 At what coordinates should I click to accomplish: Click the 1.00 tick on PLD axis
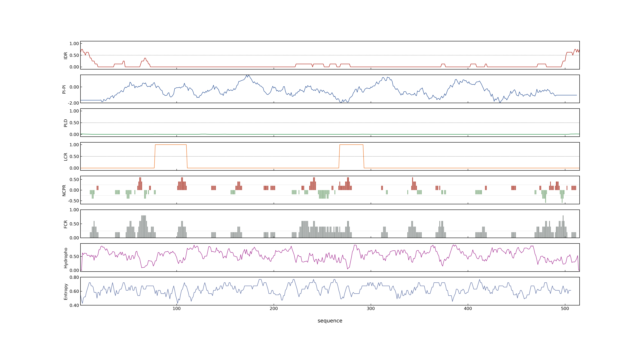(74, 111)
